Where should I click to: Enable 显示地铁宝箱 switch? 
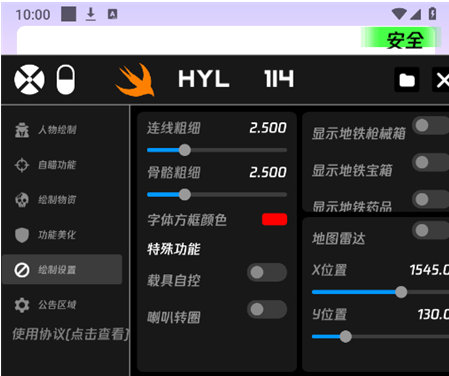pyautogui.click(x=431, y=163)
